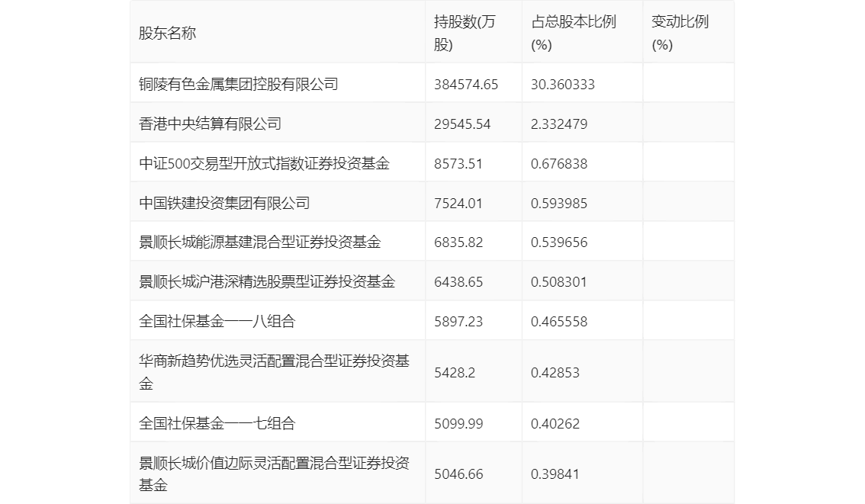
Task: Select the value 6835.82
Action: pyautogui.click(x=458, y=242)
